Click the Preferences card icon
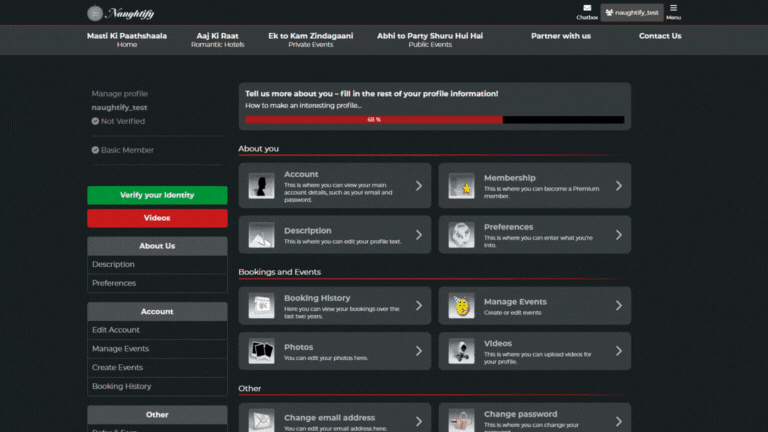 [x=461, y=235]
